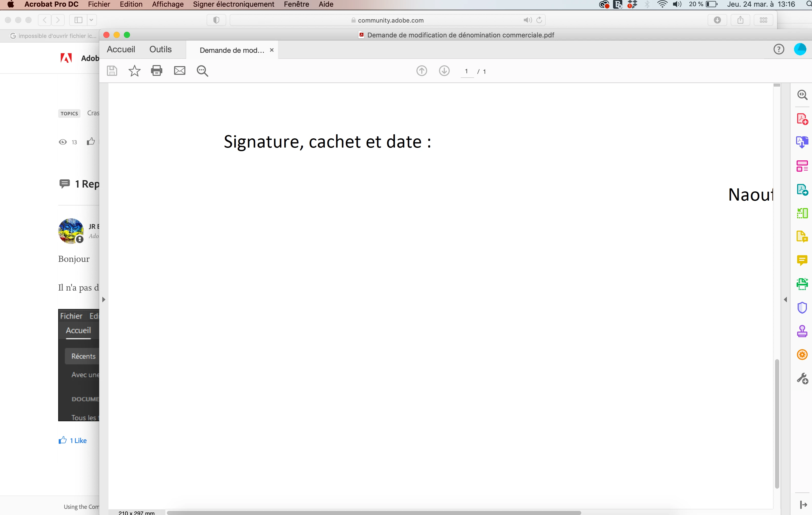Collapse the right tools pane arrow
The image size is (812, 515).
(x=785, y=299)
